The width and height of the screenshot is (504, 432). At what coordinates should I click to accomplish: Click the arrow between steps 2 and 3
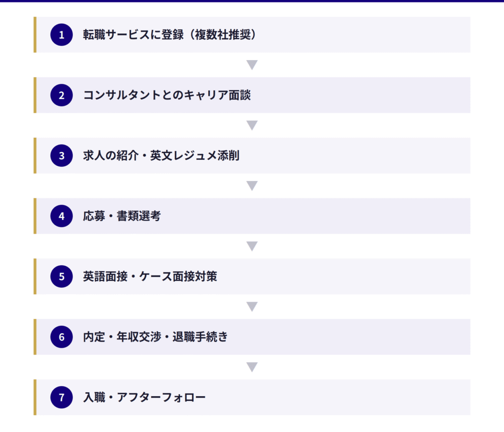[x=252, y=125]
